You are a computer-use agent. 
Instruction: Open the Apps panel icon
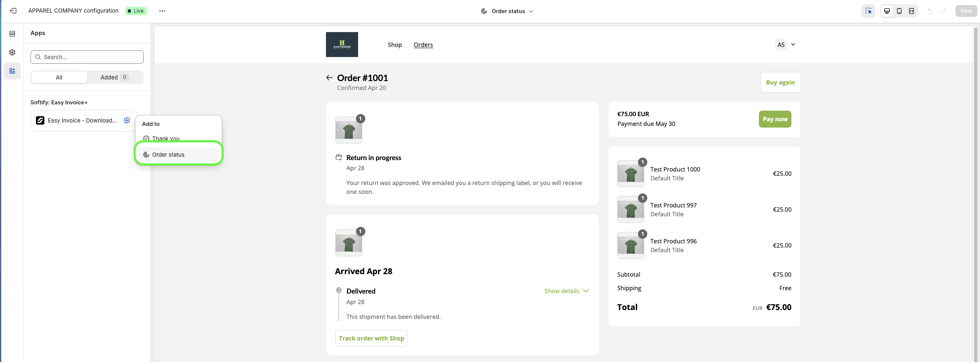tap(12, 71)
